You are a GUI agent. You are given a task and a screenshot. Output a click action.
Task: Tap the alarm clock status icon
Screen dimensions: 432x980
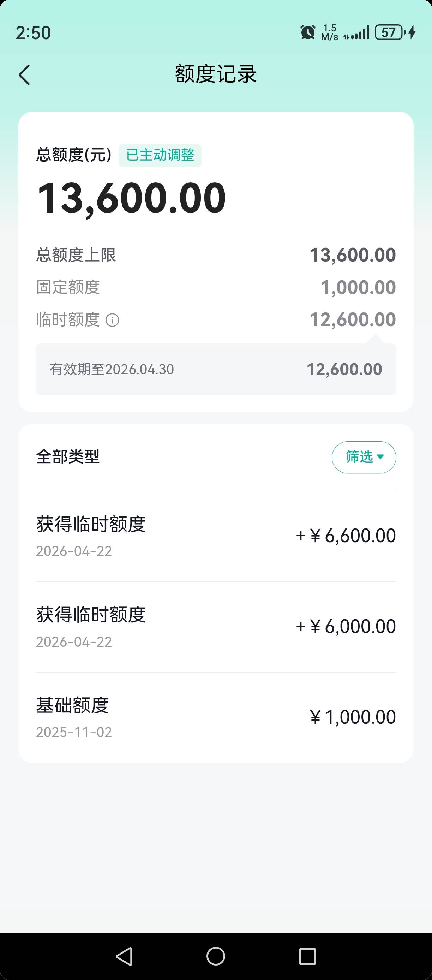[308, 32]
